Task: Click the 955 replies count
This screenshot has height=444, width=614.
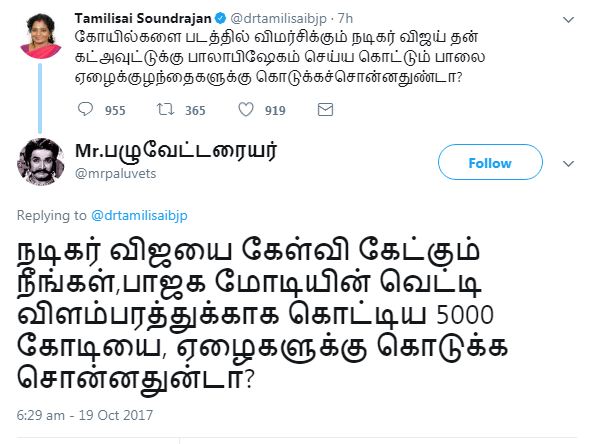Action: 115,110
